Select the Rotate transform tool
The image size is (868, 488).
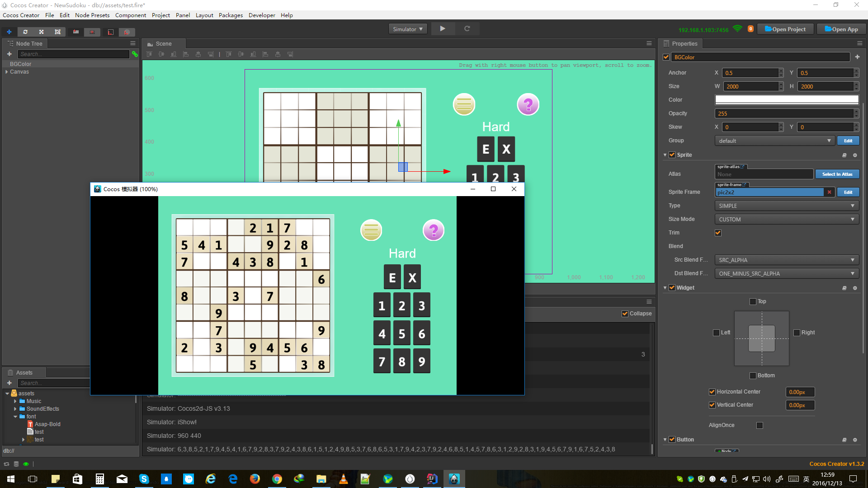pos(25,32)
